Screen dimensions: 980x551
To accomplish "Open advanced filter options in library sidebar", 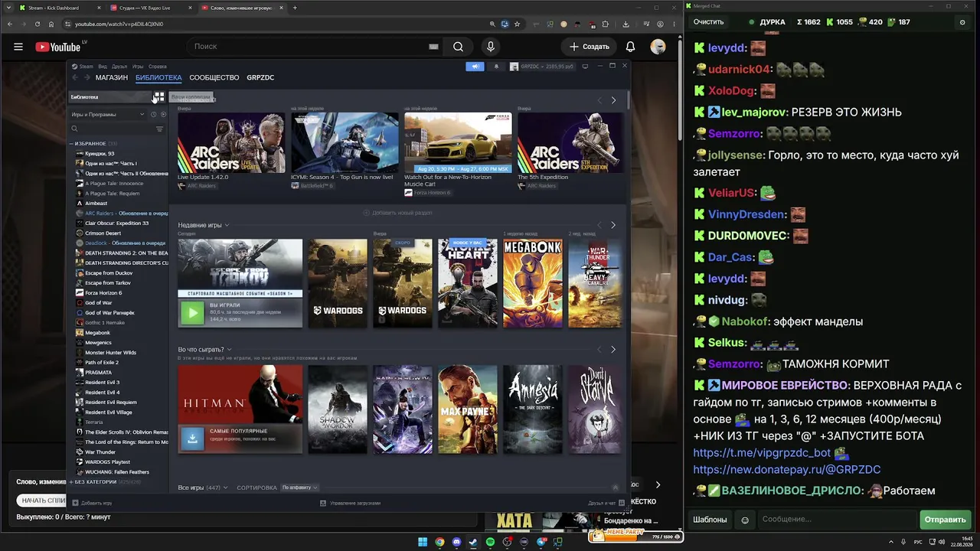I will tap(160, 129).
